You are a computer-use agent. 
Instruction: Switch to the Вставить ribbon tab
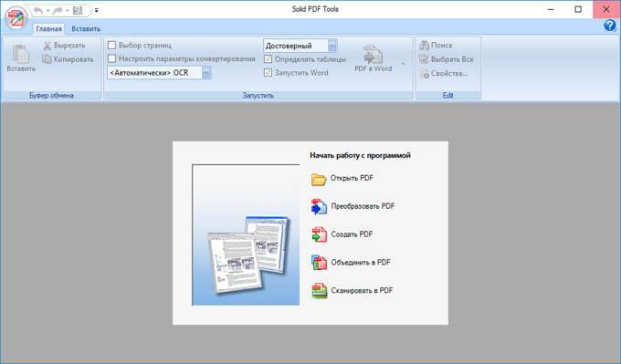(x=86, y=28)
